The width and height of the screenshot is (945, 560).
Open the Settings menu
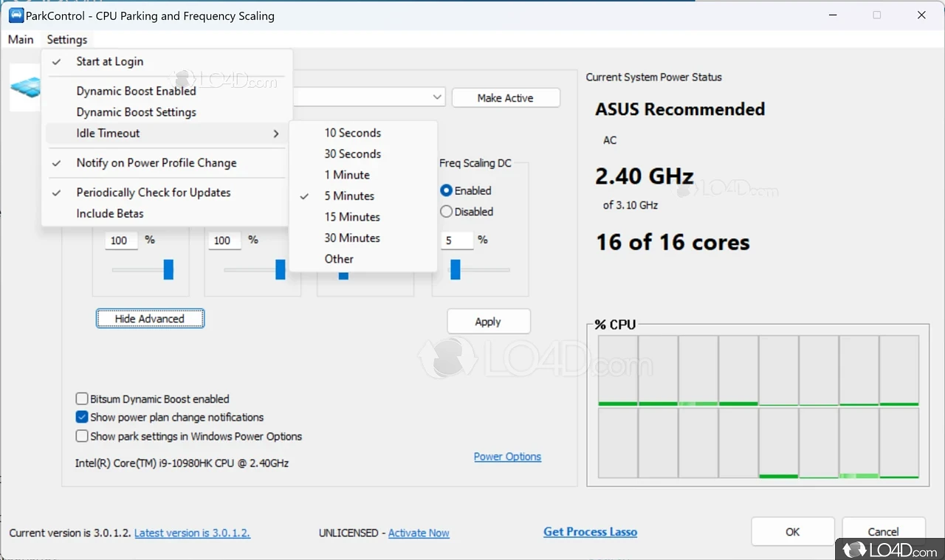[67, 39]
